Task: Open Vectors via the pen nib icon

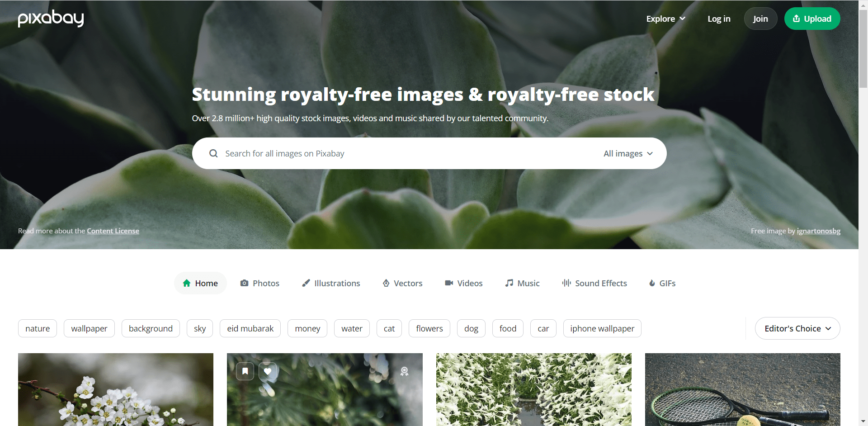Action: coord(386,283)
